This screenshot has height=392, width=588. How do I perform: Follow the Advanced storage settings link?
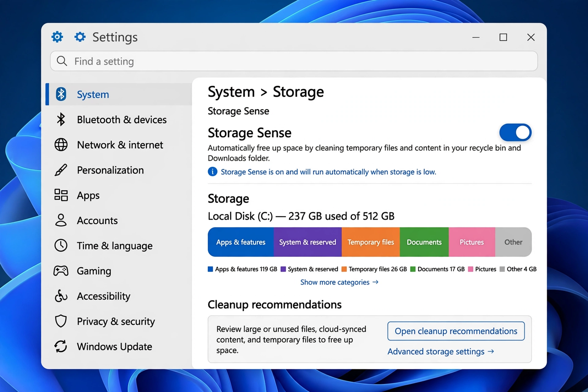441,352
